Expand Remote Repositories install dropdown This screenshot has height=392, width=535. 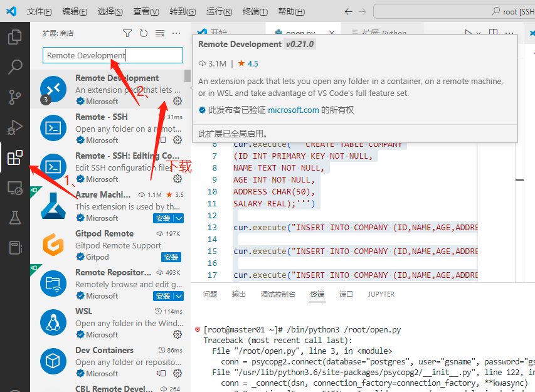pos(179,296)
